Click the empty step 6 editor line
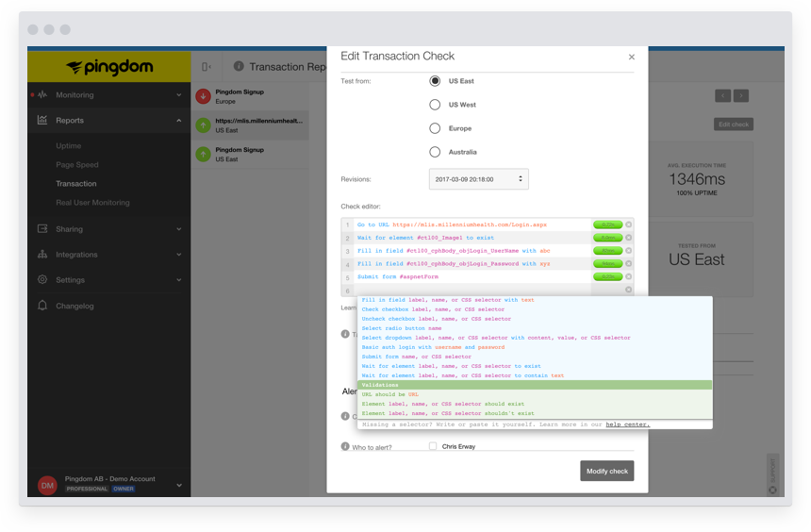Viewport: 811px width, 532px height. tap(472, 290)
